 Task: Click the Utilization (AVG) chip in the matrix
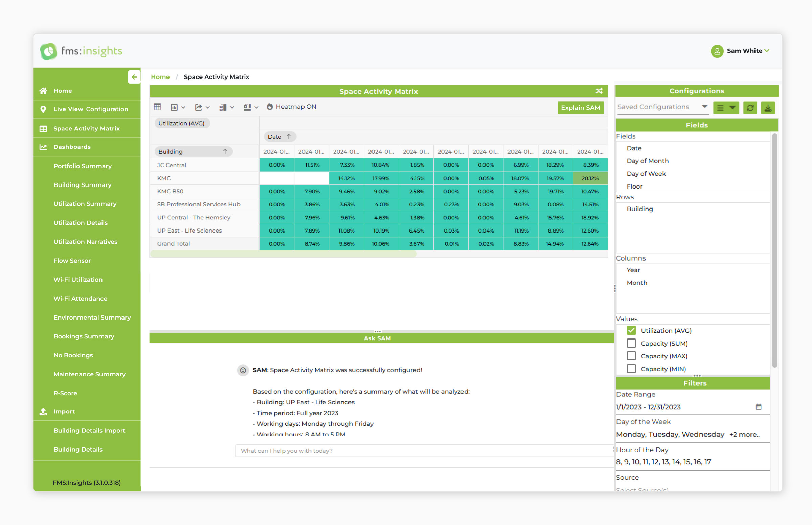point(182,124)
